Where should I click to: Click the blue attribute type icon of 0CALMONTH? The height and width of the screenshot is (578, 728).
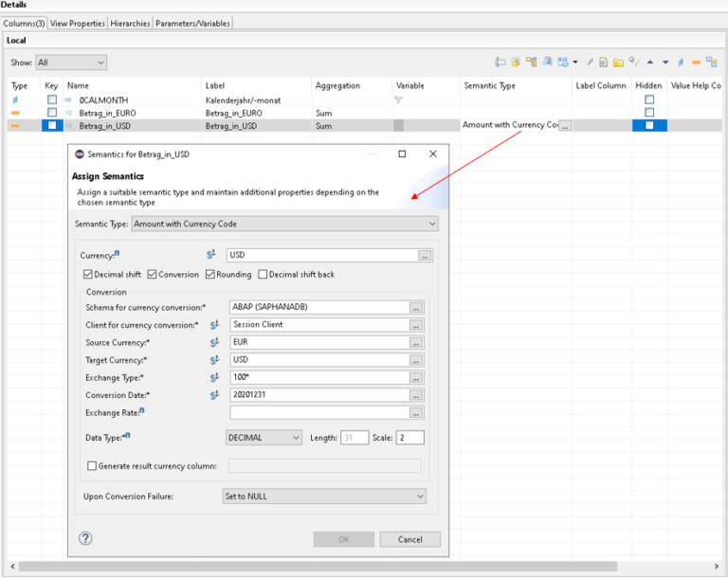tap(15, 99)
